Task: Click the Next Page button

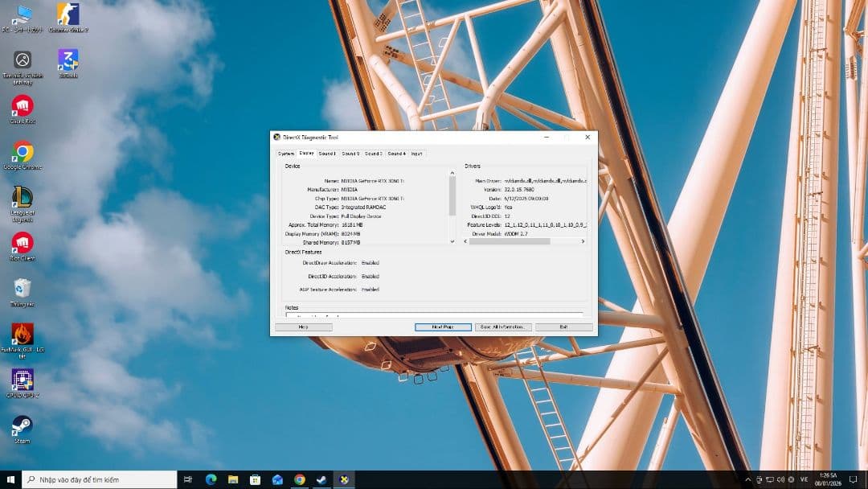Action: (441, 327)
